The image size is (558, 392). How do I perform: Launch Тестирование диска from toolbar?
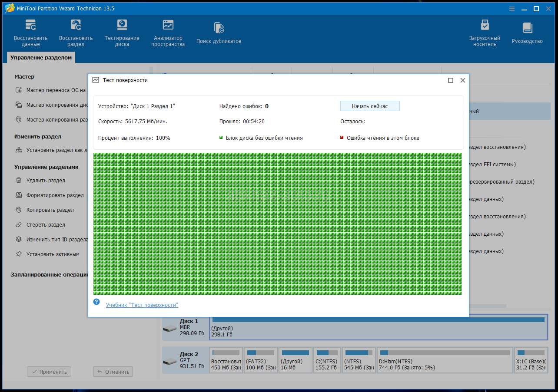click(122, 33)
